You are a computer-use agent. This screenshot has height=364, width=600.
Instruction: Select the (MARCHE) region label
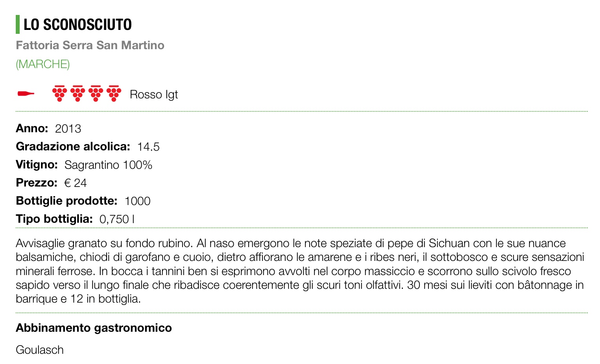click(43, 64)
